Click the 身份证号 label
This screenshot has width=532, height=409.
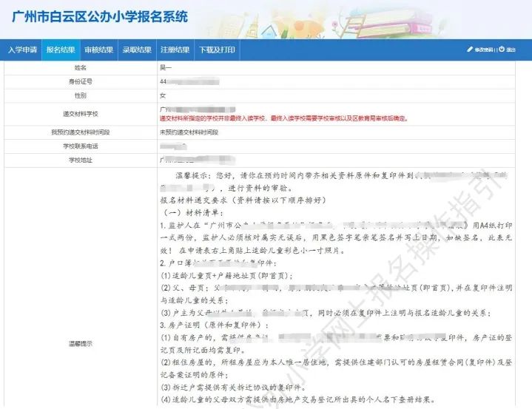click(x=81, y=82)
